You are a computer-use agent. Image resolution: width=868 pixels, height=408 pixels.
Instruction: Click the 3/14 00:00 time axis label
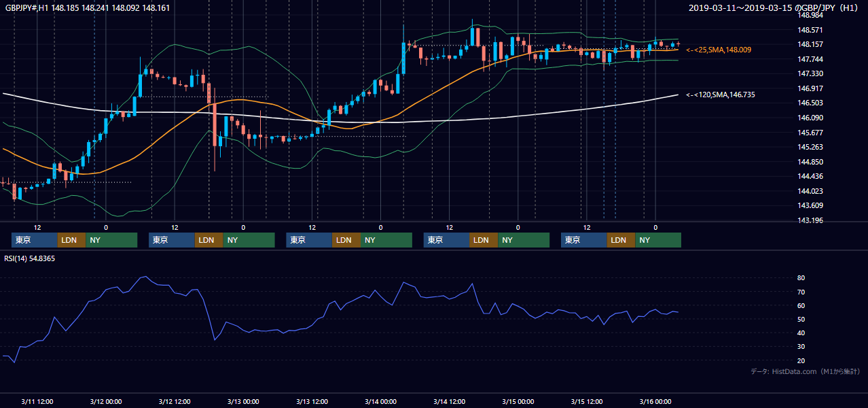[380, 401]
